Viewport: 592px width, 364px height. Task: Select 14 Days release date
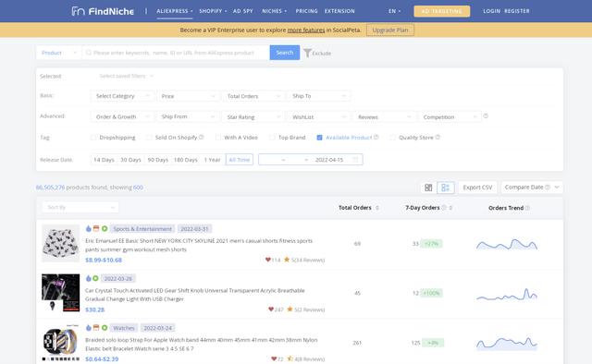tap(104, 160)
